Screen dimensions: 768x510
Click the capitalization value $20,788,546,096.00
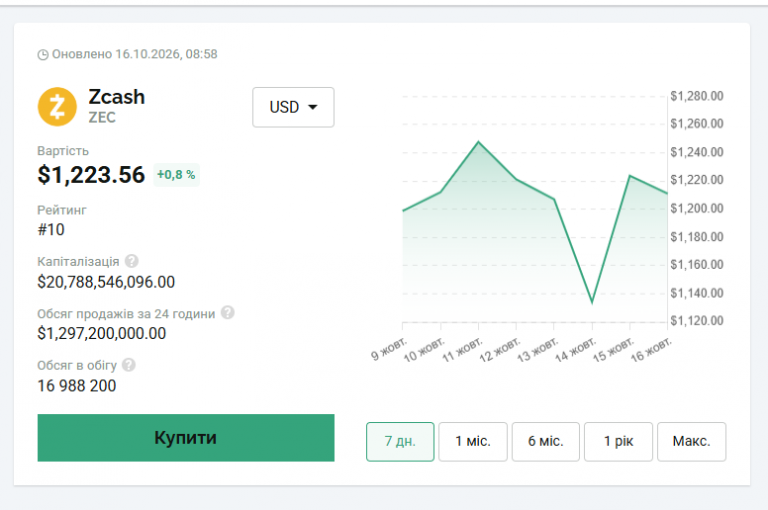(x=106, y=282)
